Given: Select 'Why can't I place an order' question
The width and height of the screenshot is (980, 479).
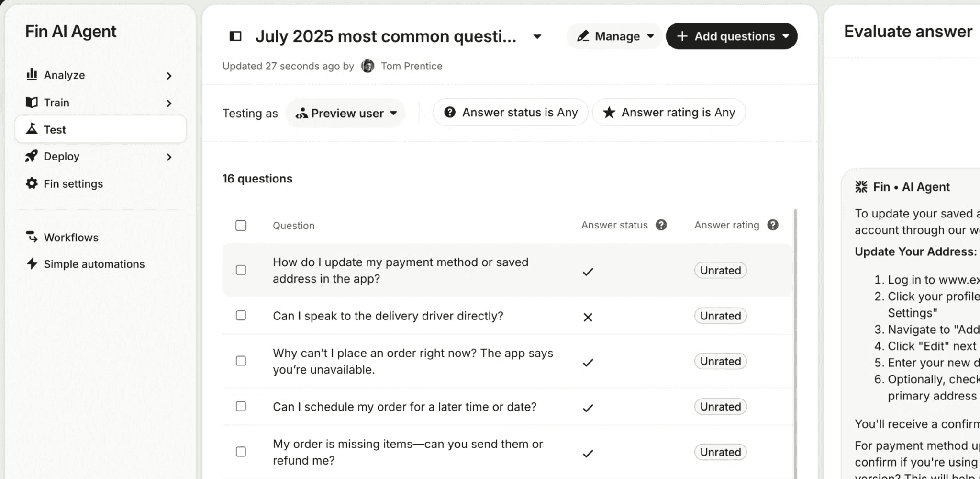Looking at the screenshot, I should point(413,361).
